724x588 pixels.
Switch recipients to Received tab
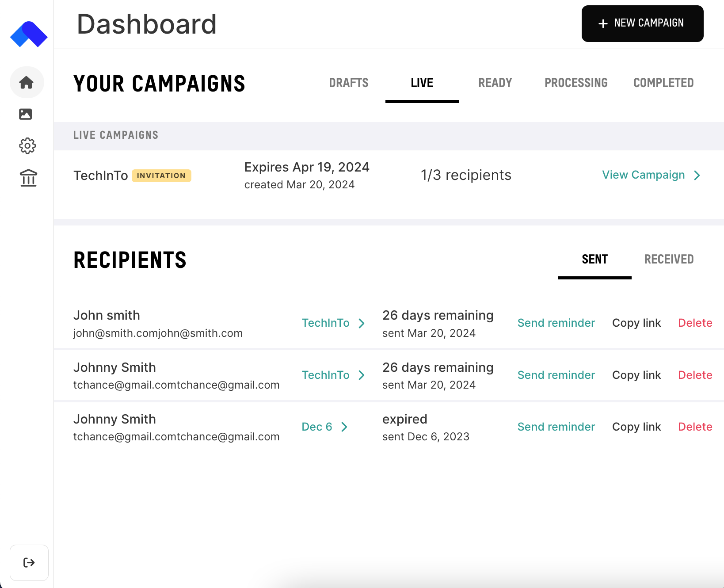669,259
